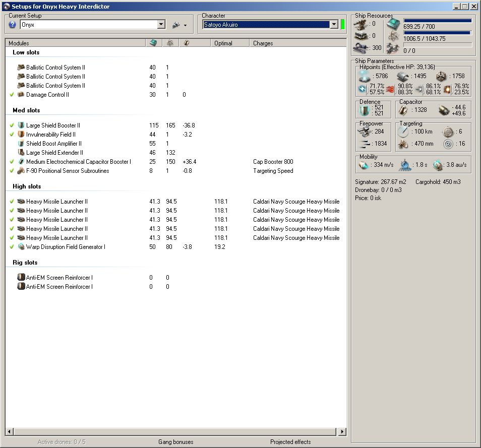Toggle F-90 Positional Sensor Subroutines active state
Image resolution: width=481 pixels, height=448 pixels.
coord(12,171)
